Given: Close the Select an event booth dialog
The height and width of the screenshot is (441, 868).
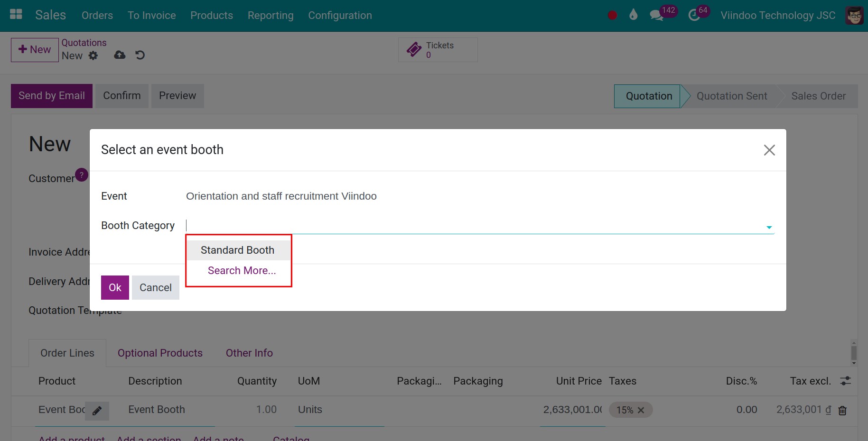Looking at the screenshot, I should click(x=769, y=150).
